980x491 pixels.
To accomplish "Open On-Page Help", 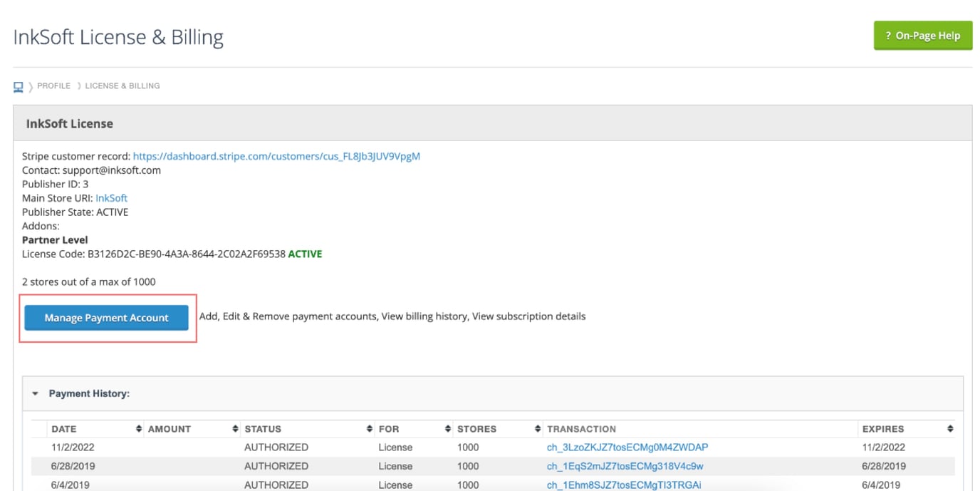I will (x=922, y=36).
